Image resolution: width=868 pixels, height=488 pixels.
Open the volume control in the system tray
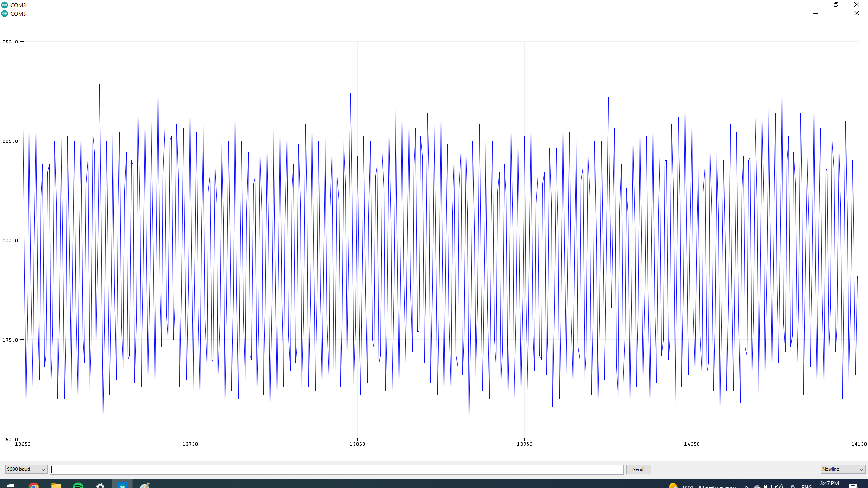click(778, 486)
